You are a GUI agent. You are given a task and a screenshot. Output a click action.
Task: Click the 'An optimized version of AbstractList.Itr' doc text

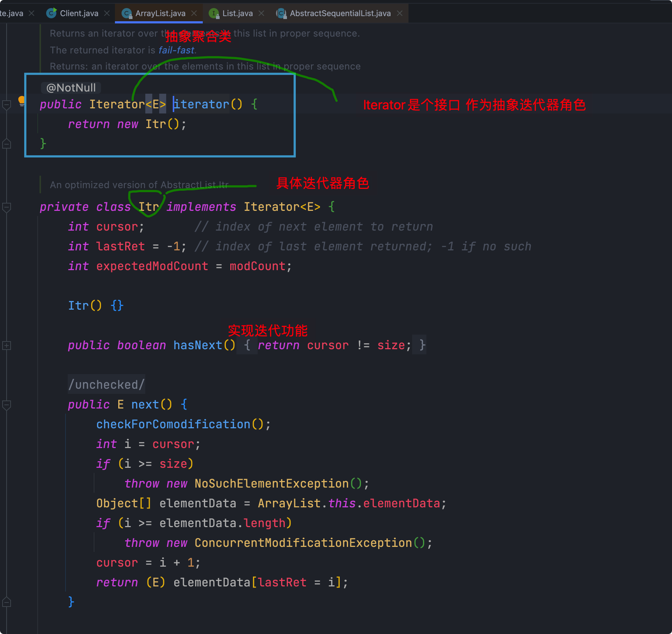click(139, 185)
